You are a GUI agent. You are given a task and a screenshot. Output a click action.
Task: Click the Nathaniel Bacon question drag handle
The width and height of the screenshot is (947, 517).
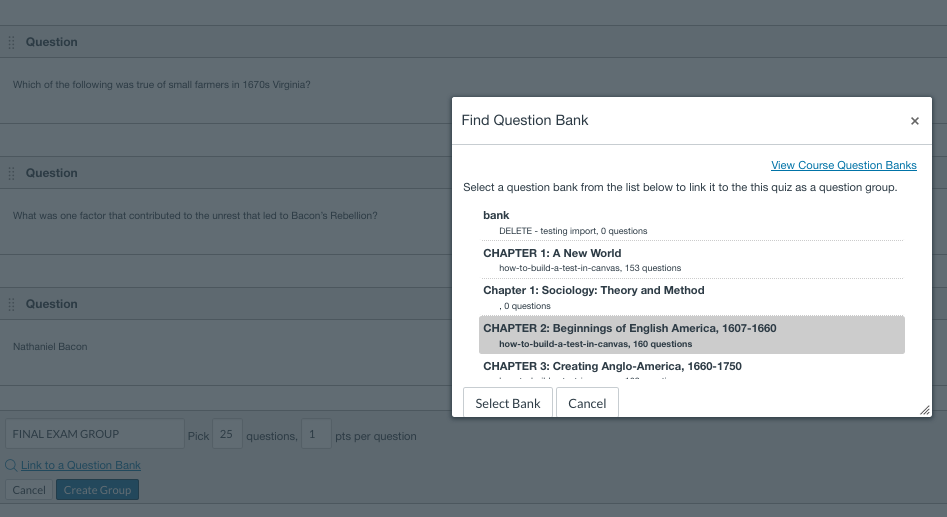pyautogui.click(x=12, y=304)
